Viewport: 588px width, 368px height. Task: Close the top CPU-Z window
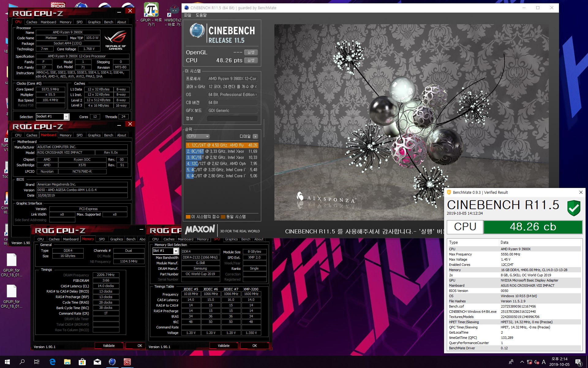pos(130,11)
